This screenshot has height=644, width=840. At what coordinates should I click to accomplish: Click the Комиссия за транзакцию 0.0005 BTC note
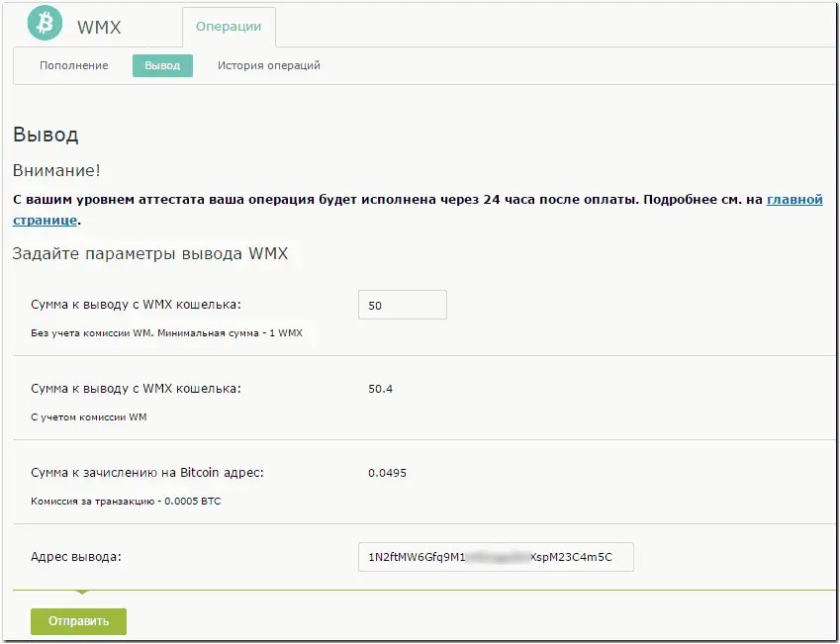[126, 502]
